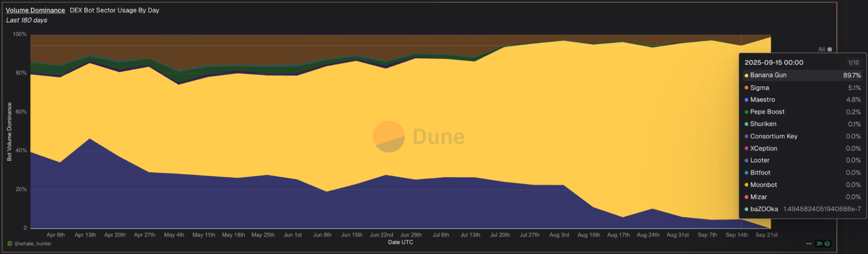The image size is (868, 254).
Task: Select the XCeption tooltip row
Action: (802, 148)
